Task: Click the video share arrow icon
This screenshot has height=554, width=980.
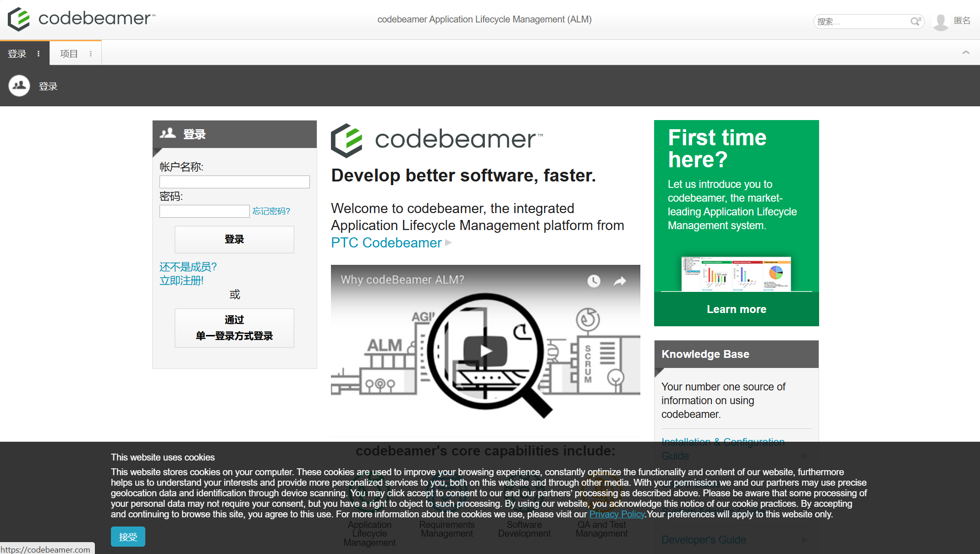Action: [x=620, y=280]
